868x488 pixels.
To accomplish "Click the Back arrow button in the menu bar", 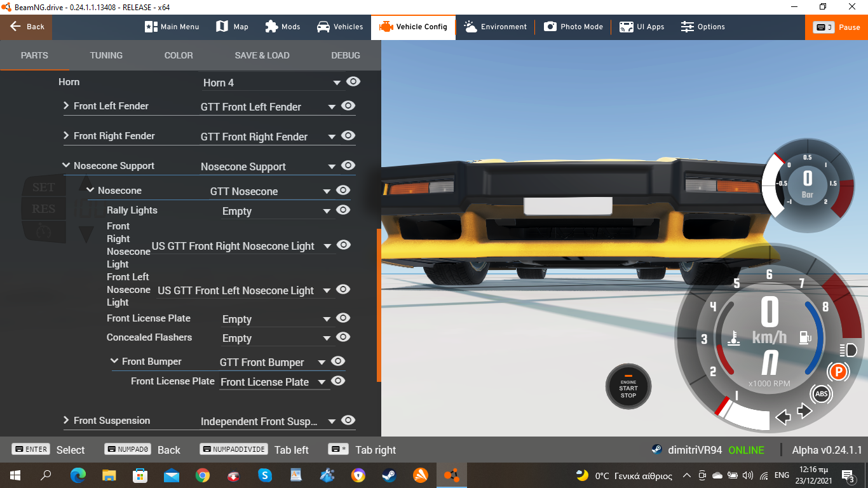I will tap(26, 27).
